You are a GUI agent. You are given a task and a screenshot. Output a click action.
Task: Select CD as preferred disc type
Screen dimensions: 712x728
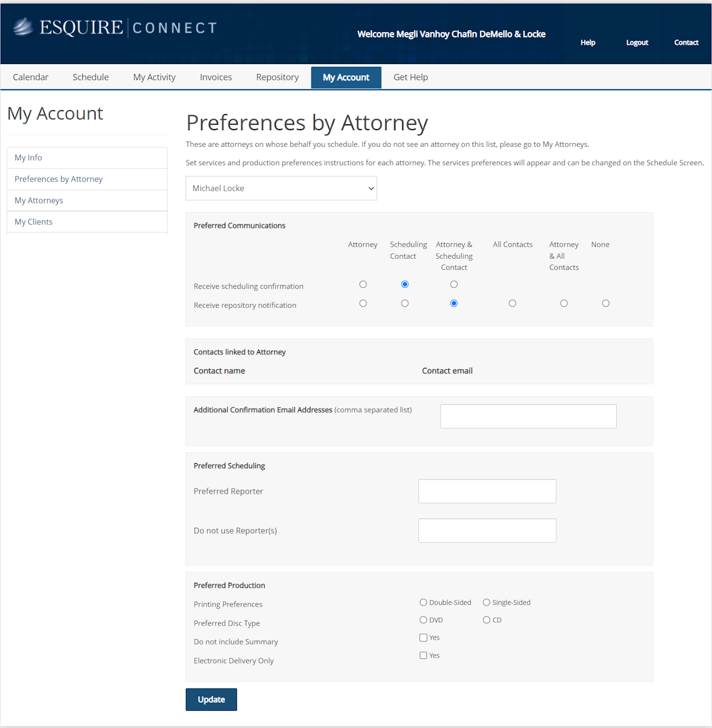(x=487, y=619)
